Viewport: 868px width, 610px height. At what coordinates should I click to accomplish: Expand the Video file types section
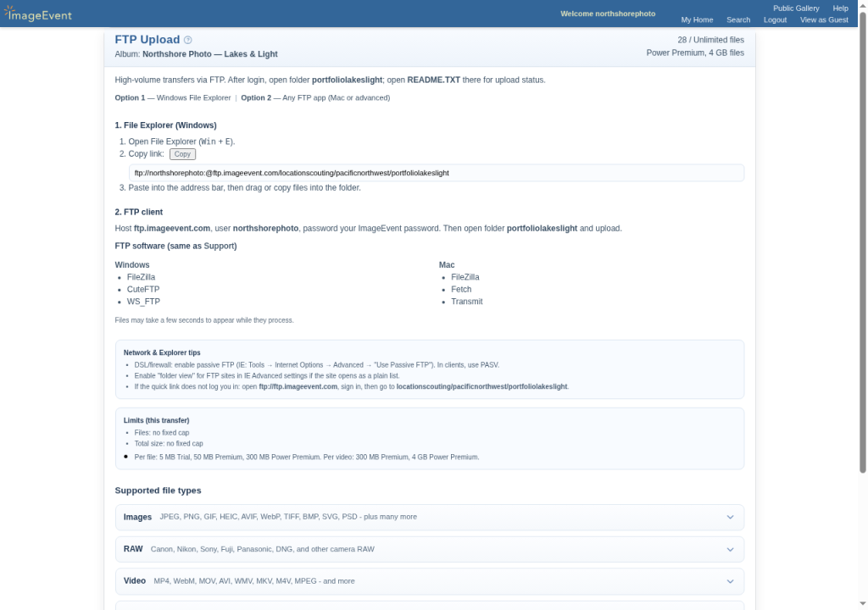tap(430, 581)
